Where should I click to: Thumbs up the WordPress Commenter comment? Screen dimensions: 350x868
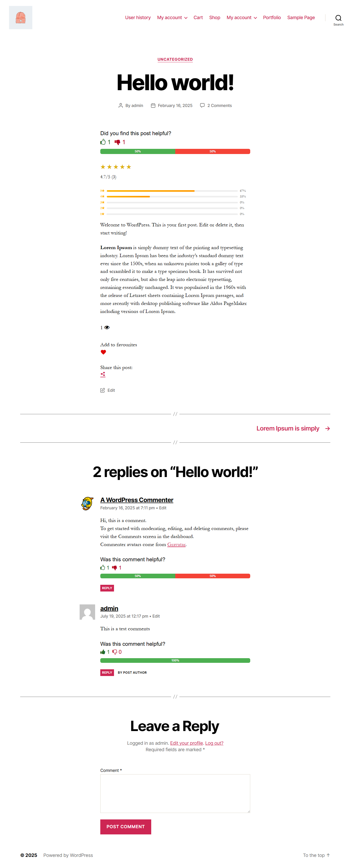tap(103, 567)
